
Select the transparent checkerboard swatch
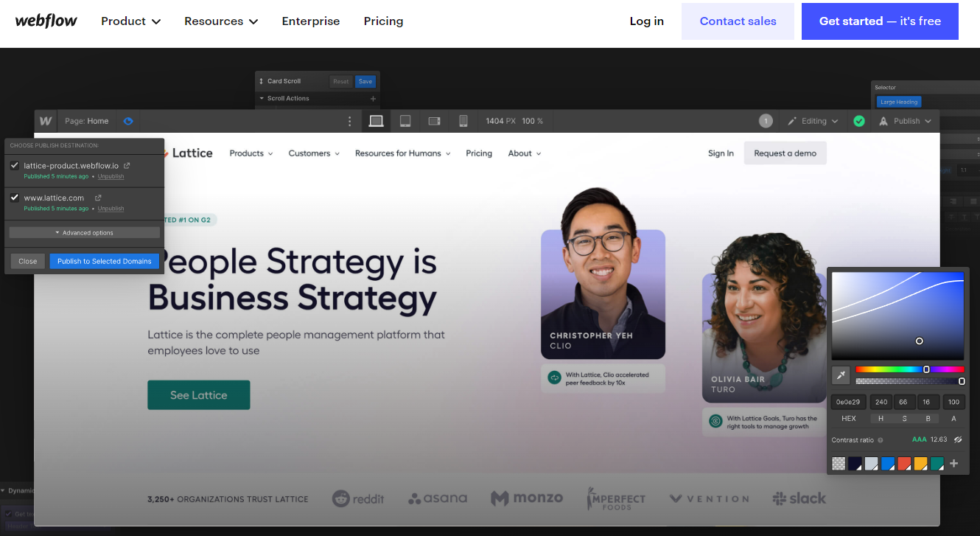pyautogui.click(x=839, y=464)
